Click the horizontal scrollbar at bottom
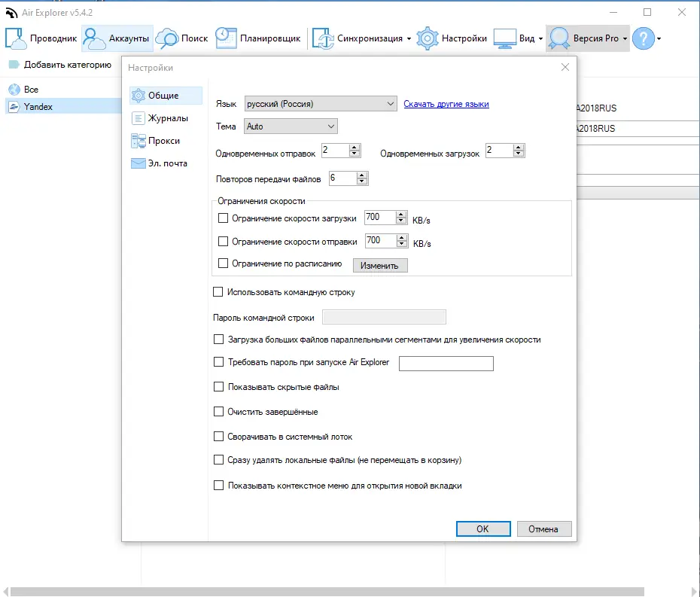This screenshot has width=700, height=597. pyautogui.click(x=327, y=591)
